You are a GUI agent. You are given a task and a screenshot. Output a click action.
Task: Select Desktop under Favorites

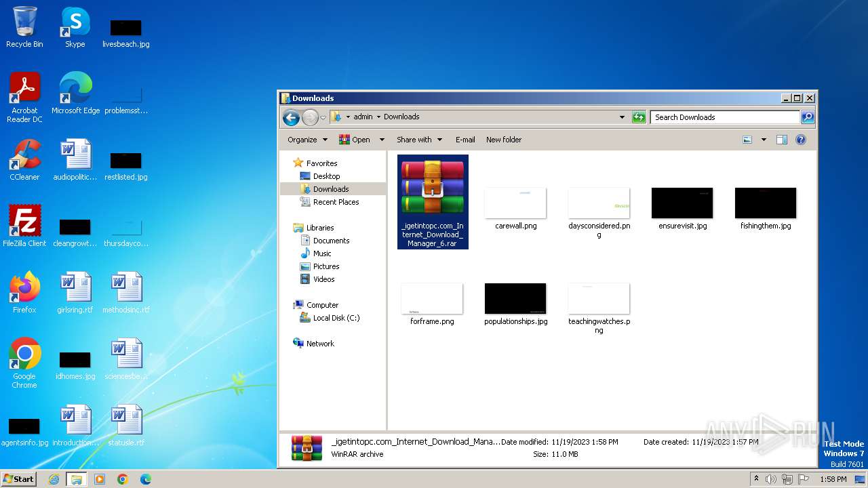[326, 176]
